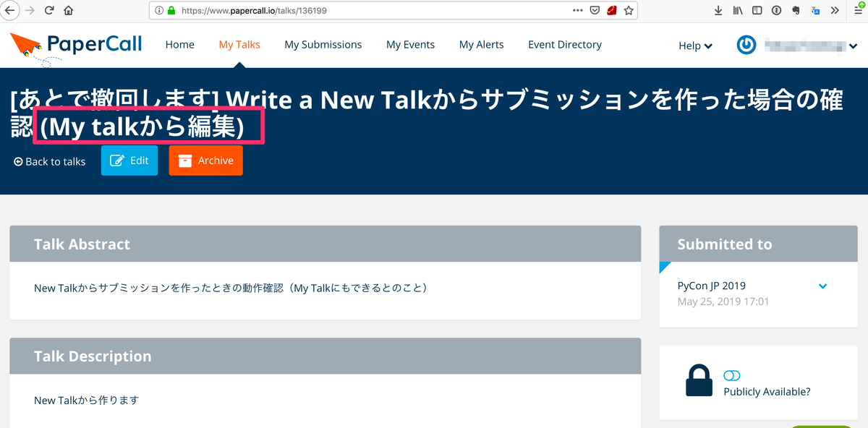Go to the Home nav item

click(179, 45)
